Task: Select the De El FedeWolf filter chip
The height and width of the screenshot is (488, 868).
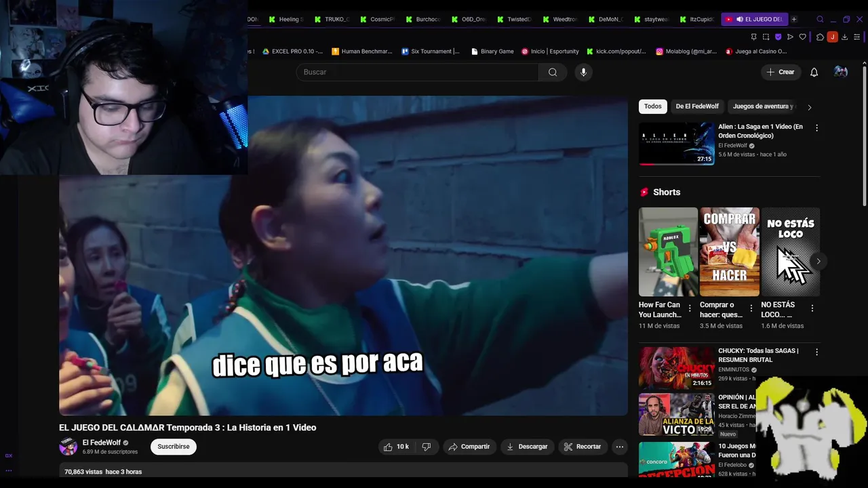Action: tap(697, 106)
